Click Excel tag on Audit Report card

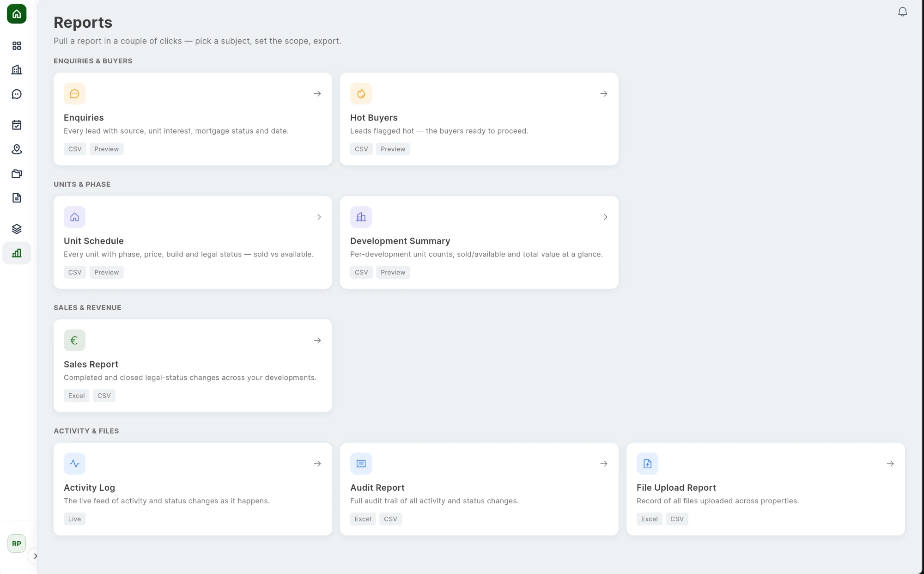point(363,519)
